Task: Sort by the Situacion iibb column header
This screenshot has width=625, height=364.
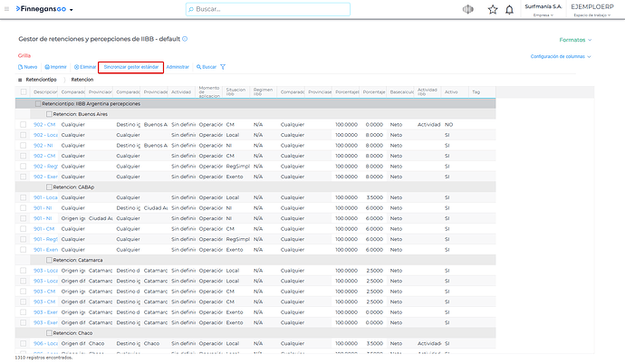Action: [x=236, y=92]
